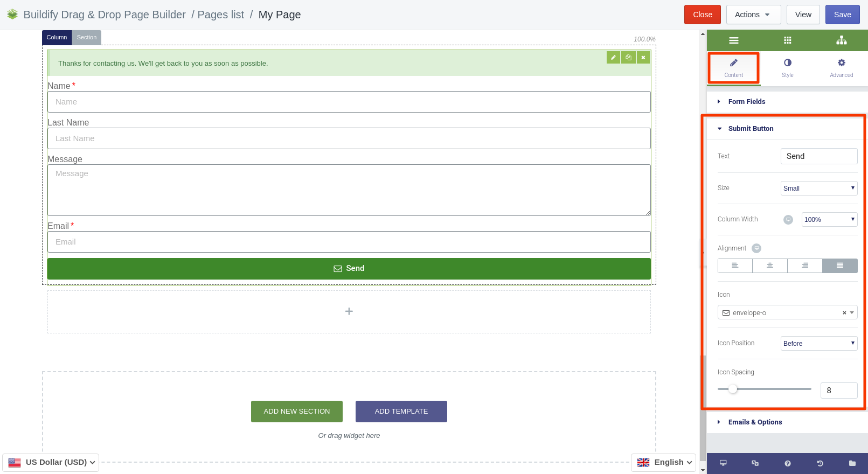Open the hamburger menu in the panel header

(733, 40)
